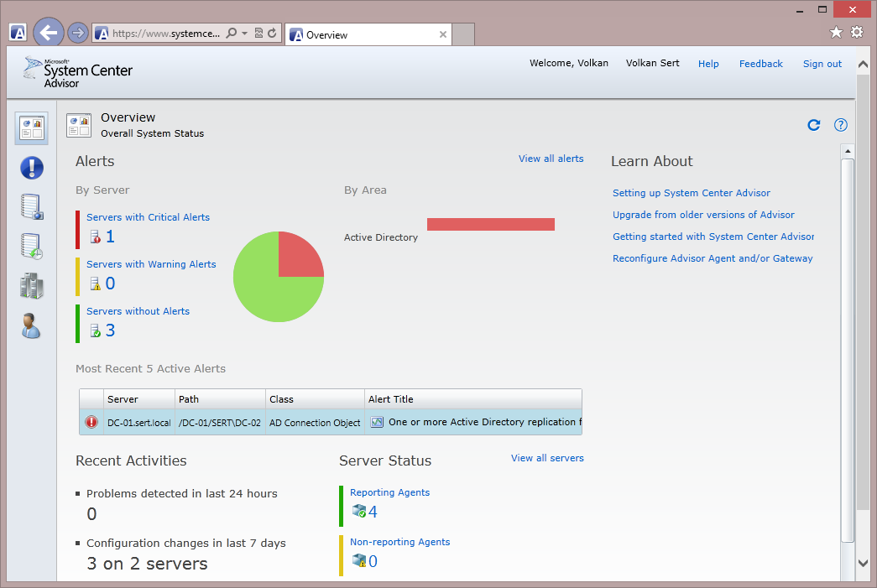Image resolution: width=877 pixels, height=588 pixels.
Task: Click the warning server icon beside count 0
Action: 96,284
